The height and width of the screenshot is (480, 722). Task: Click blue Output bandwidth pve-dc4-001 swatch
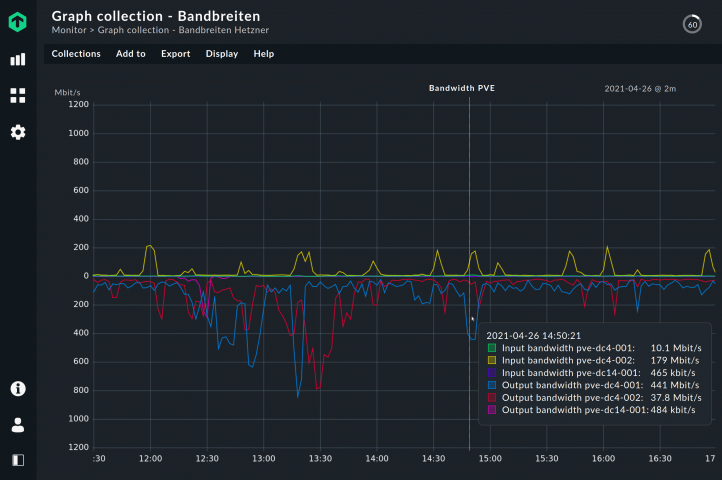pos(491,385)
